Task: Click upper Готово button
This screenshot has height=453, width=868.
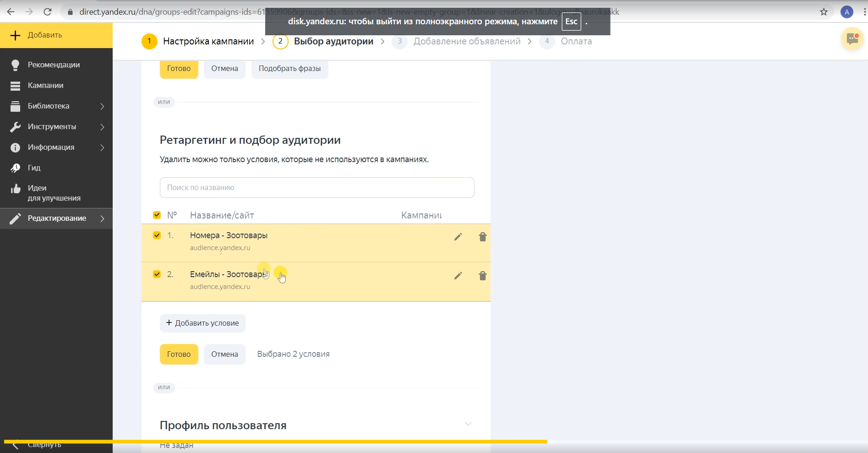Action: (179, 69)
